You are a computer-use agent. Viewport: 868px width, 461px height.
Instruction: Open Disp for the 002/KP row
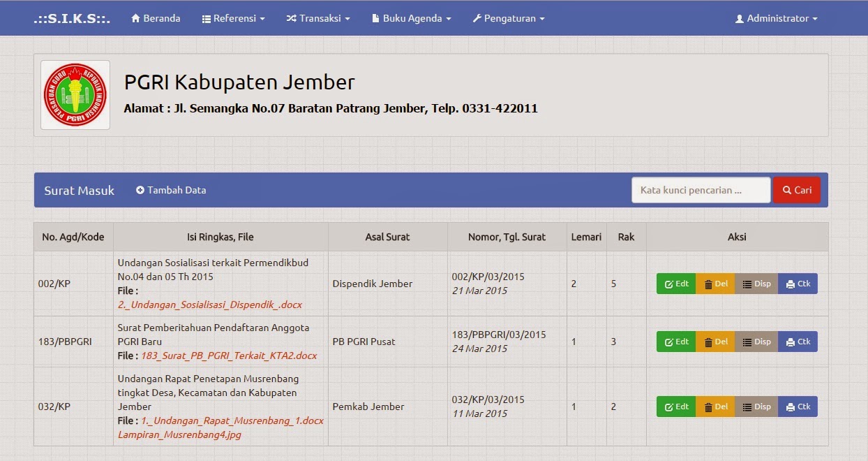pos(756,284)
